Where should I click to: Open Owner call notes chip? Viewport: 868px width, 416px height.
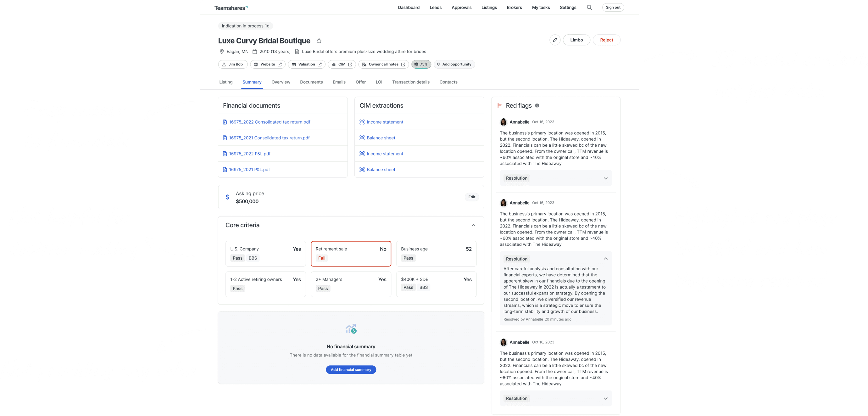coord(383,65)
